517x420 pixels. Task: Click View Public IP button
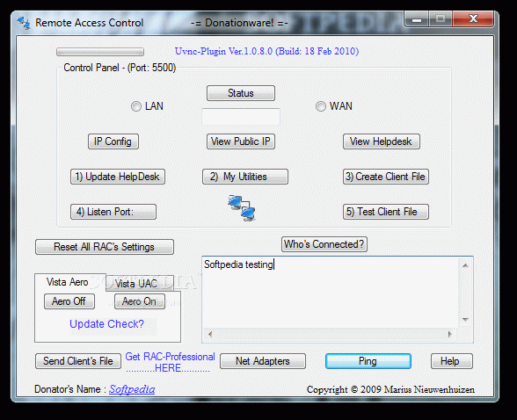coord(241,141)
